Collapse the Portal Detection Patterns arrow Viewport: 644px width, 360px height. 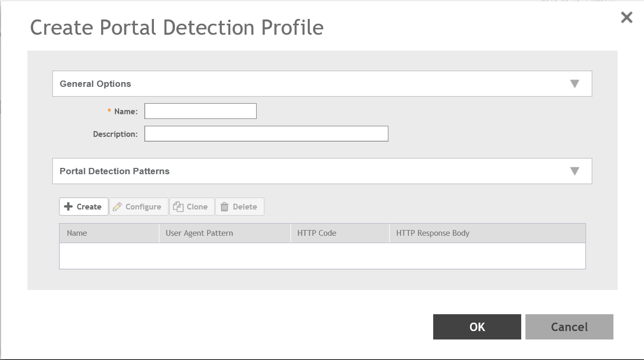point(574,171)
